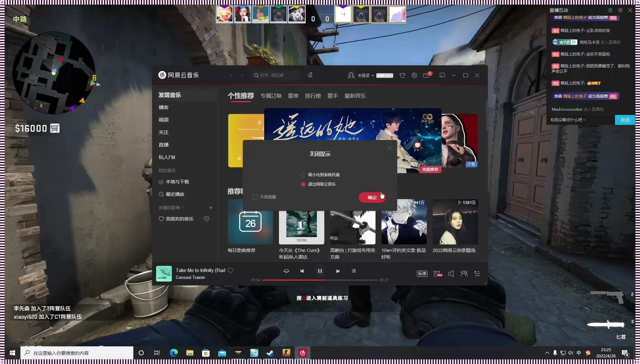
Task: Open 私人FM in the sidebar
Action: click(167, 157)
